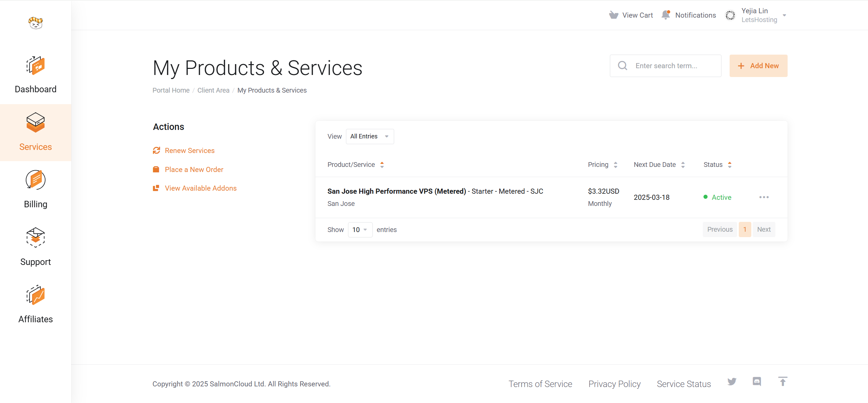Open the Dashboard sidebar icon

click(36, 65)
